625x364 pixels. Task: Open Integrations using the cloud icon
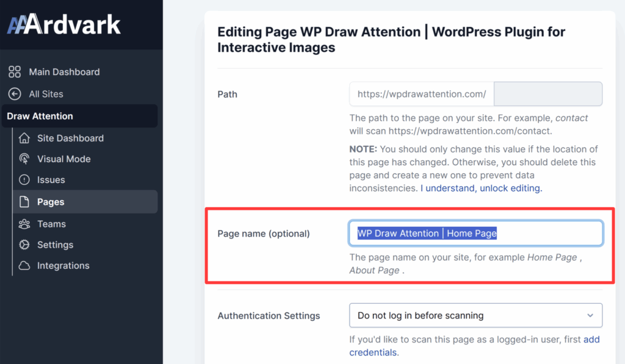[23, 265]
